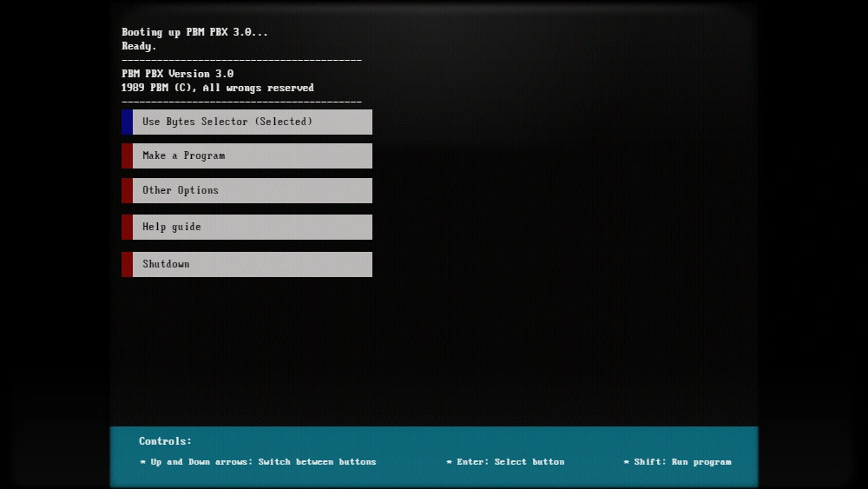This screenshot has width=868, height=489.
Task: Click the 'Shift: Run program' hint
Action: click(678, 462)
